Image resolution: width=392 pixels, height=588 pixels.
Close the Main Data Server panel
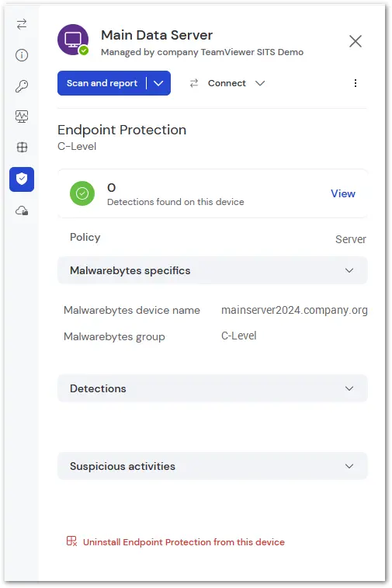click(x=356, y=41)
